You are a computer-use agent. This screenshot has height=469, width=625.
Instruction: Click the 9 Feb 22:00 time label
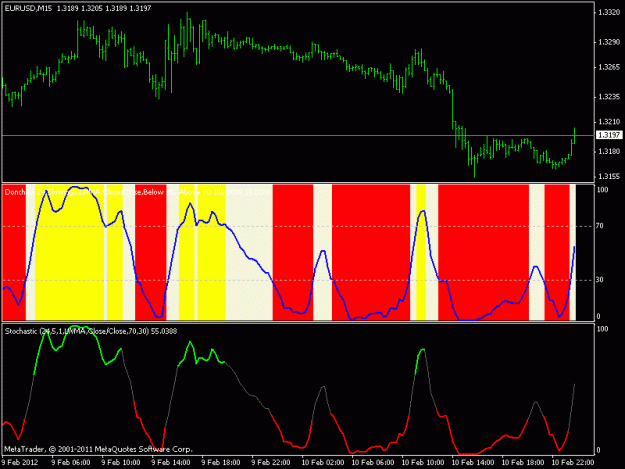click(271, 462)
